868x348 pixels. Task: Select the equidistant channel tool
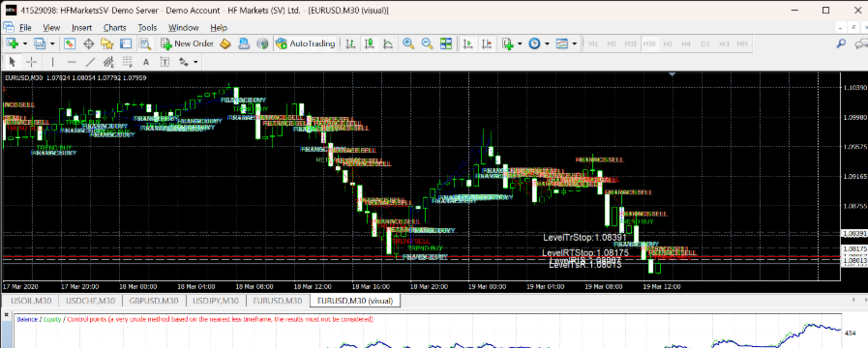(108, 62)
